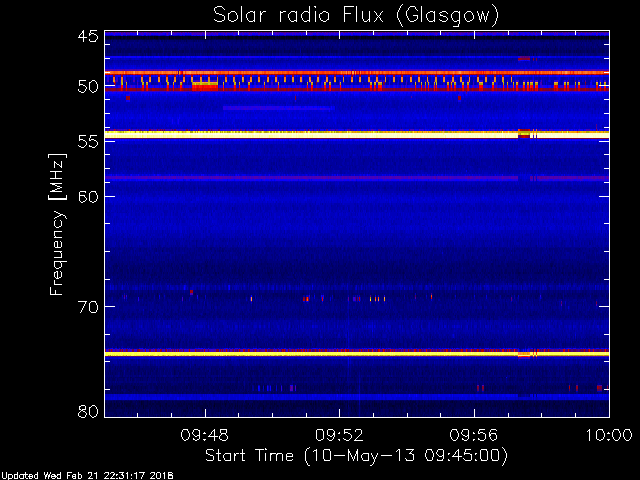Image resolution: width=640 pixels, height=480 pixels.
Task: Select the y-axis label "Frequency [MHz]"
Action: pos(57,224)
